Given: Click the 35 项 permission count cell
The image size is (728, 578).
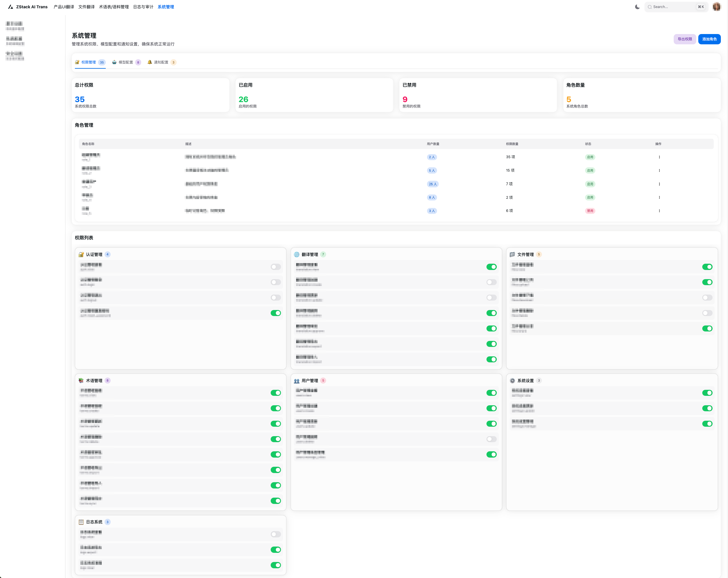Looking at the screenshot, I should (x=510, y=157).
